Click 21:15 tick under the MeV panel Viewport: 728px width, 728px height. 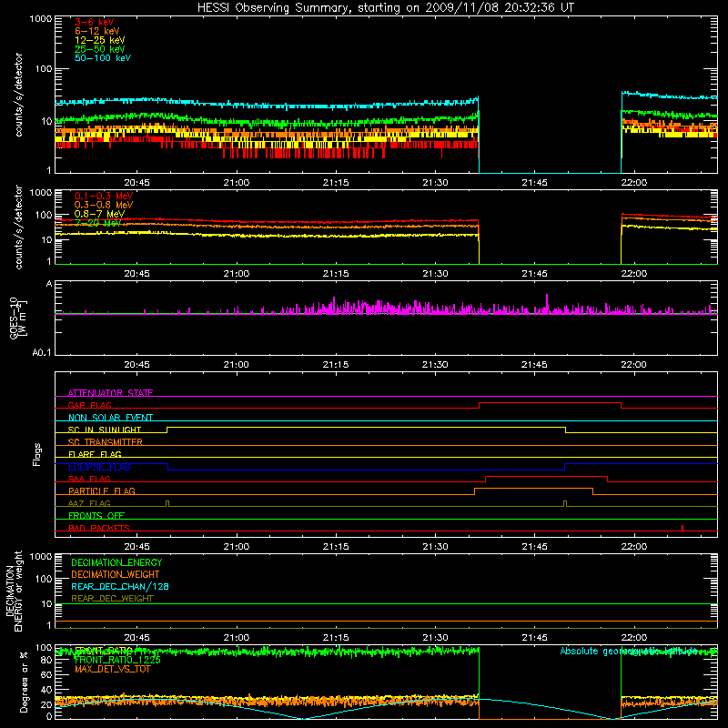(336, 274)
